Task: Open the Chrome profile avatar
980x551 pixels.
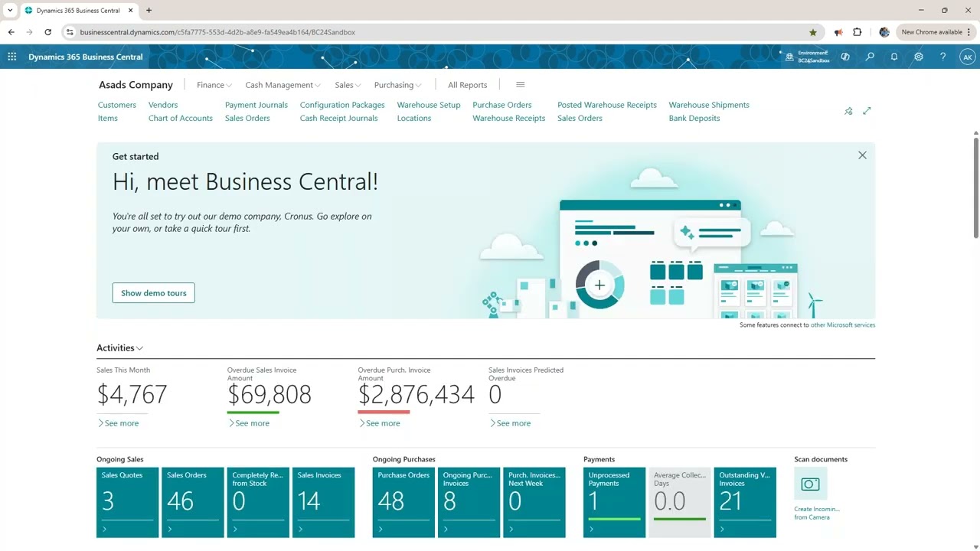Action: (884, 32)
